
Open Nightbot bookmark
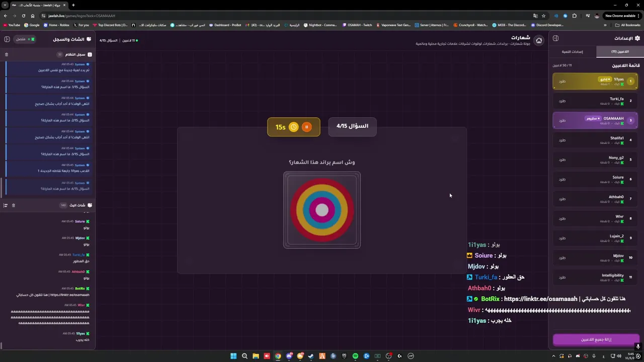[320, 25]
